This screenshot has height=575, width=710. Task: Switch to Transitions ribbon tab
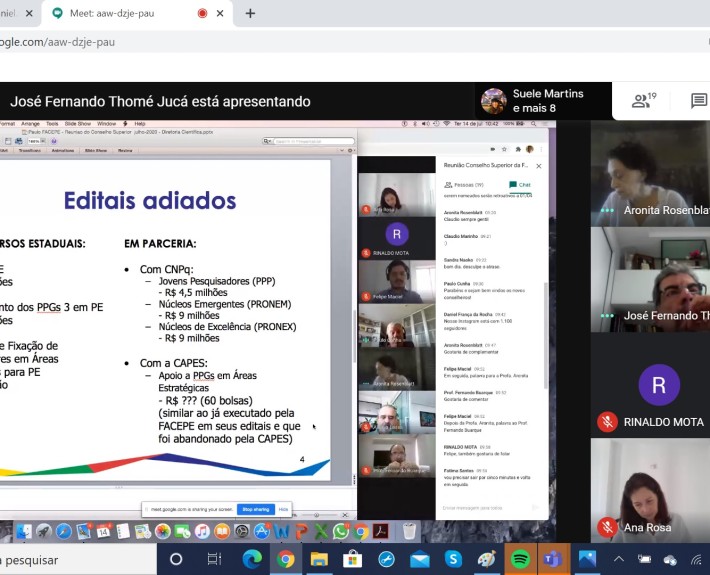click(29, 150)
